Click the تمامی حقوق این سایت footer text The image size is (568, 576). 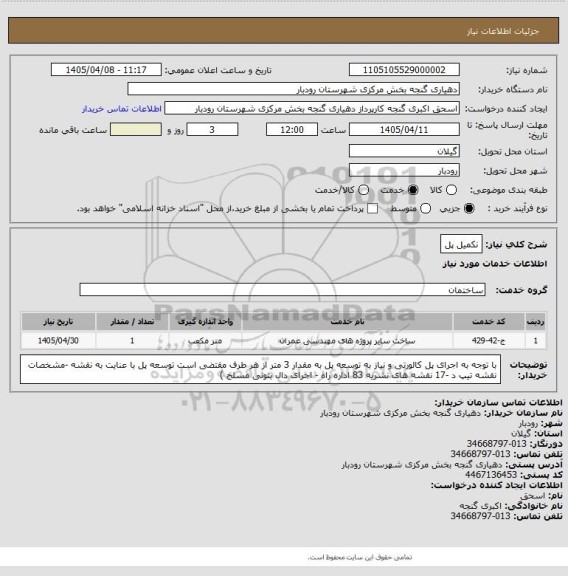(x=360, y=558)
